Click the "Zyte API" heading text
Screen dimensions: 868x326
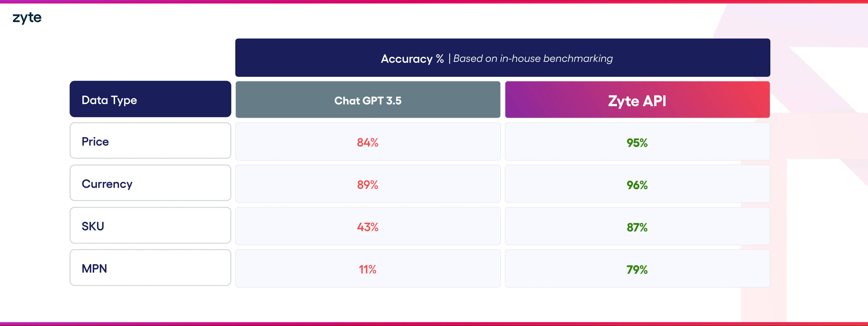pyautogui.click(x=637, y=101)
